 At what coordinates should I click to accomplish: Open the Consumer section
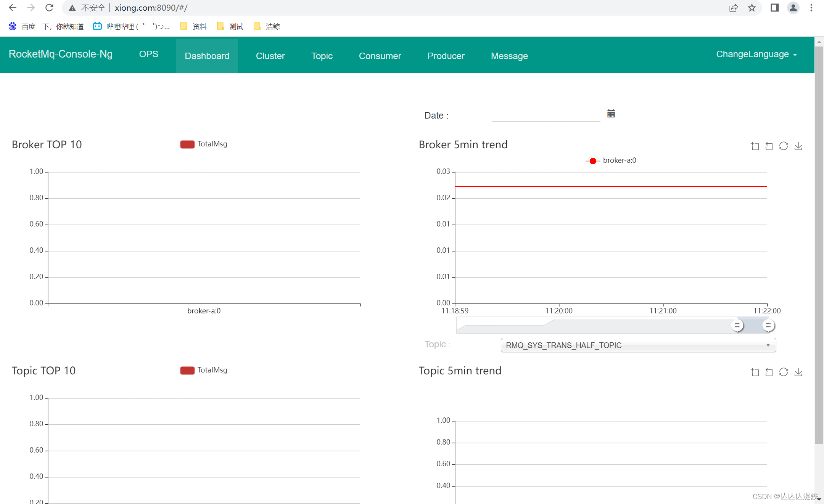(x=380, y=56)
